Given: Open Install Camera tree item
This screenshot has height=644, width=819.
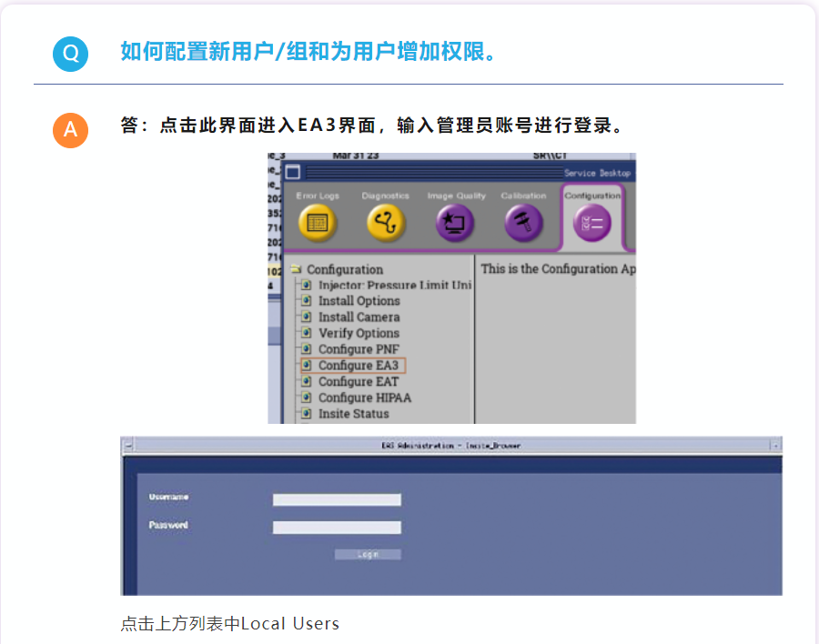Looking at the screenshot, I should coord(359,317).
